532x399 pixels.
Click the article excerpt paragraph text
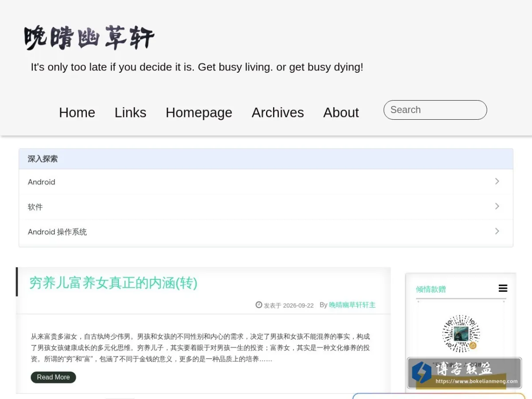(x=200, y=348)
